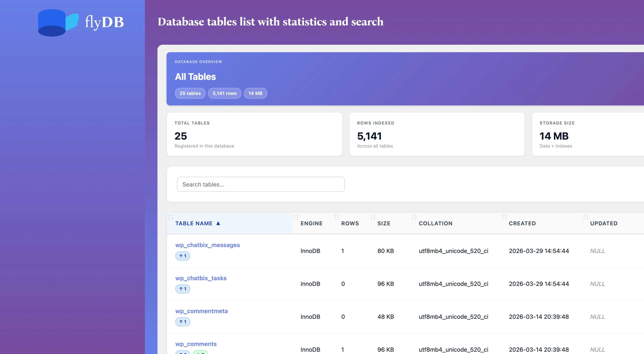
Task: Click inside the 'Search tables...' field
Action: click(x=260, y=184)
